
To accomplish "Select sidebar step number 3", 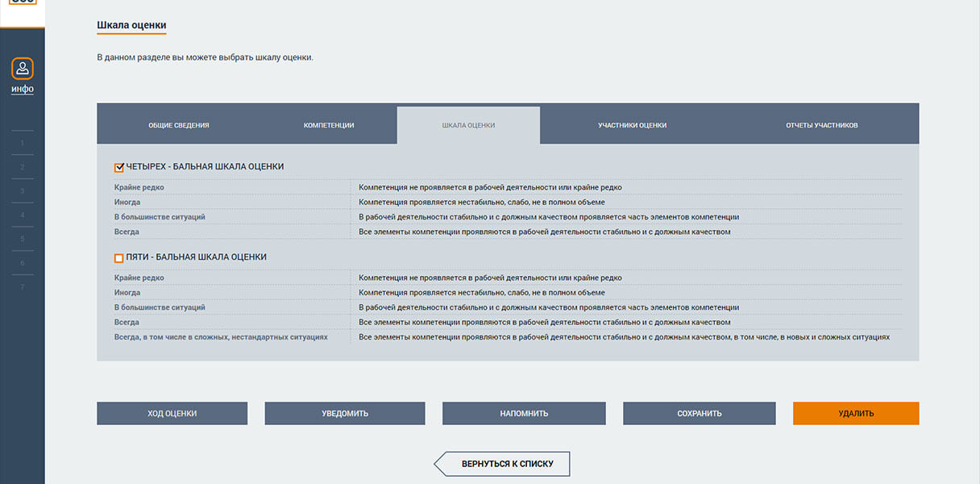I will [23, 191].
